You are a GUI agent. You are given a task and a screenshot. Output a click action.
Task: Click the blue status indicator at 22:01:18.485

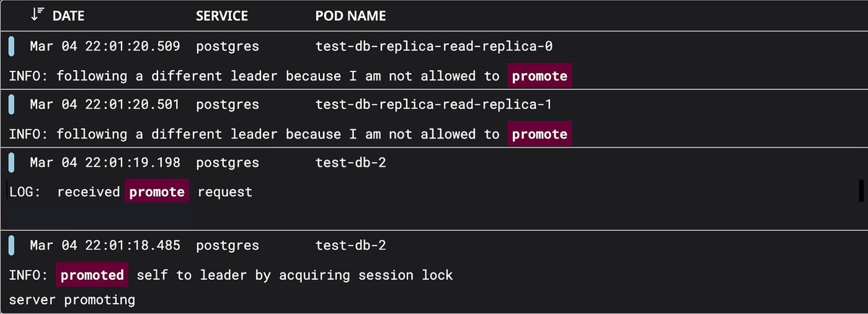point(12,246)
